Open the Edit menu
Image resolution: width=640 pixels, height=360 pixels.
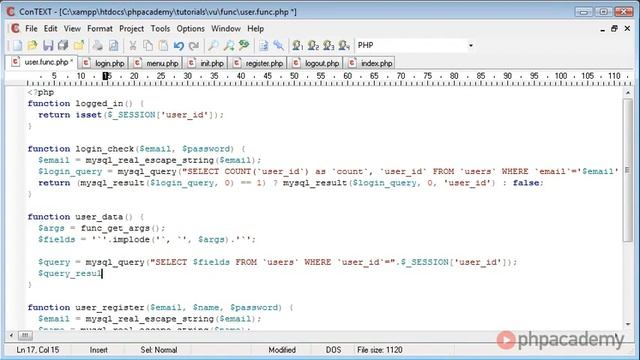pyautogui.click(x=51, y=29)
